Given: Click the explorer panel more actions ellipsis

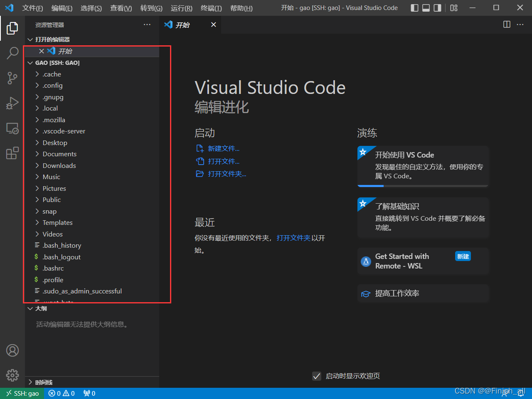Looking at the screenshot, I should coord(147,25).
